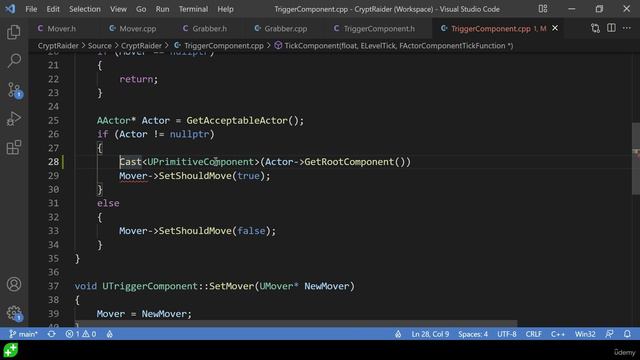This screenshot has height=360, width=640.
Task: Click line number 28 in gutter
Action: pyautogui.click(x=53, y=162)
